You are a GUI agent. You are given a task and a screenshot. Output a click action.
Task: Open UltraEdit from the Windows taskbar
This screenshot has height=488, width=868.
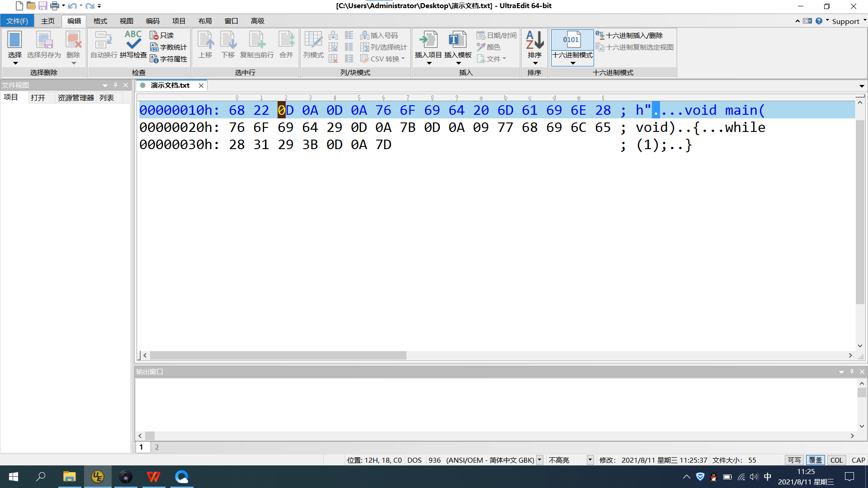coord(97,477)
